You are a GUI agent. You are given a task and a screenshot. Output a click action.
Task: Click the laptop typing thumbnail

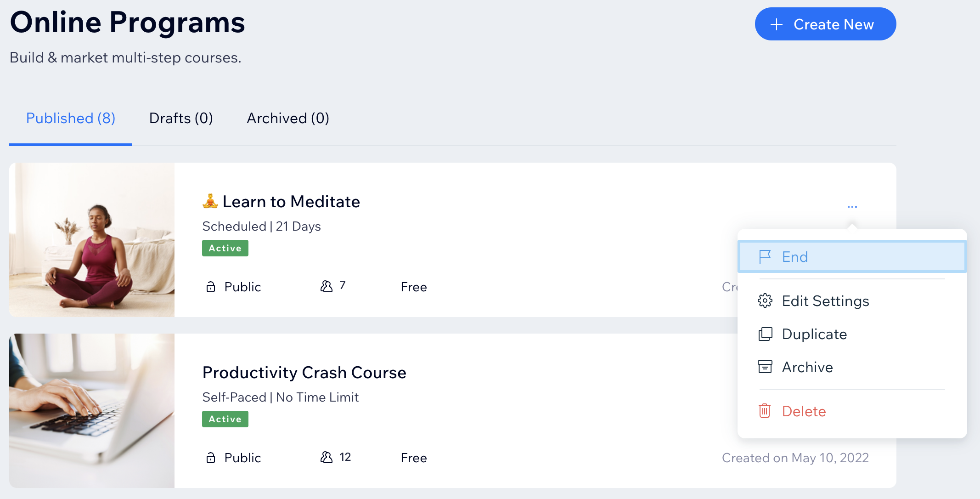tap(92, 410)
